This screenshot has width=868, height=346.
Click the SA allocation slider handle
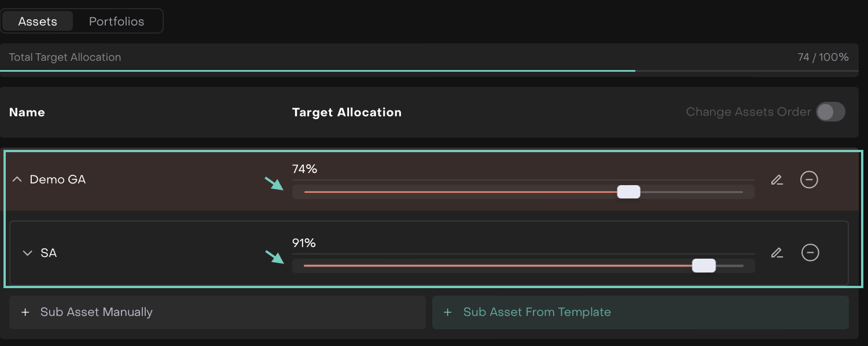click(x=704, y=266)
